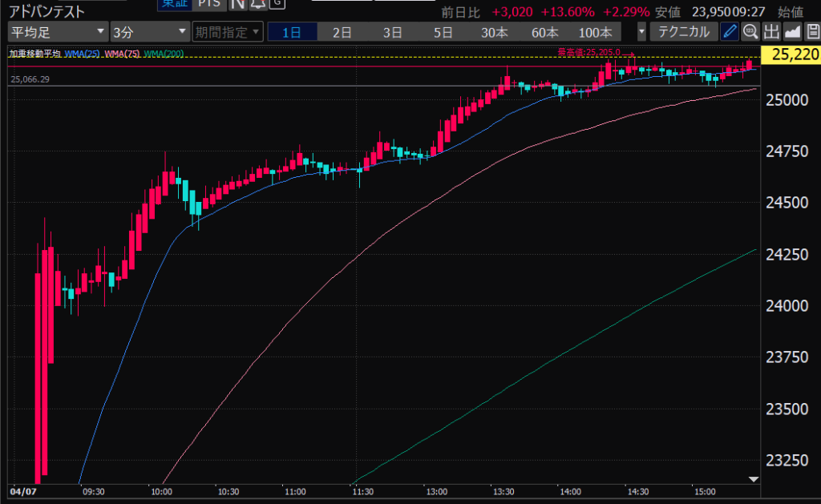This screenshot has width=821, height=504.
Task: Click the area chart icon
Action: click(x=791, y=32)
